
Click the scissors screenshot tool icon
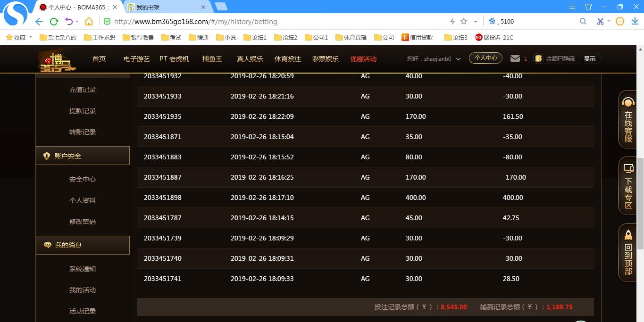600,21
